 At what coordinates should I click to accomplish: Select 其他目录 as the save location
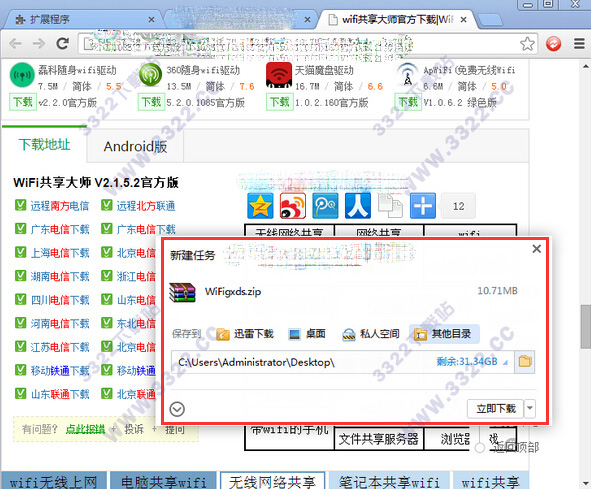click(443, 334)
